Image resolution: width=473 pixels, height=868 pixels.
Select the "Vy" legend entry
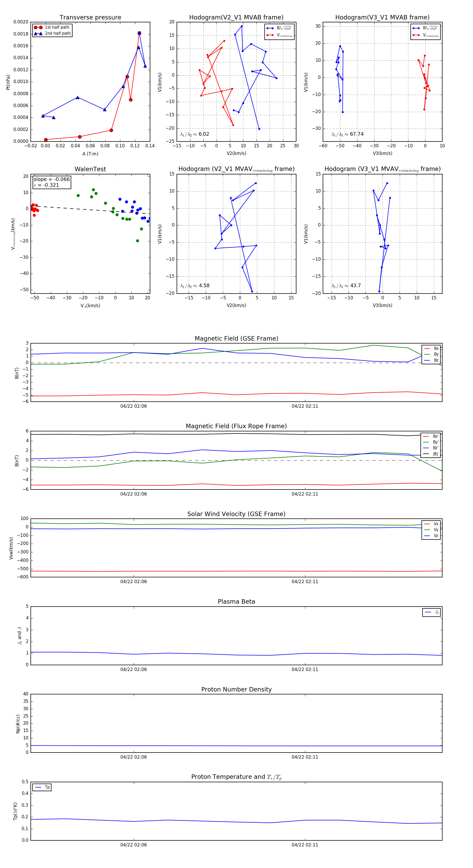click(431, 530)
